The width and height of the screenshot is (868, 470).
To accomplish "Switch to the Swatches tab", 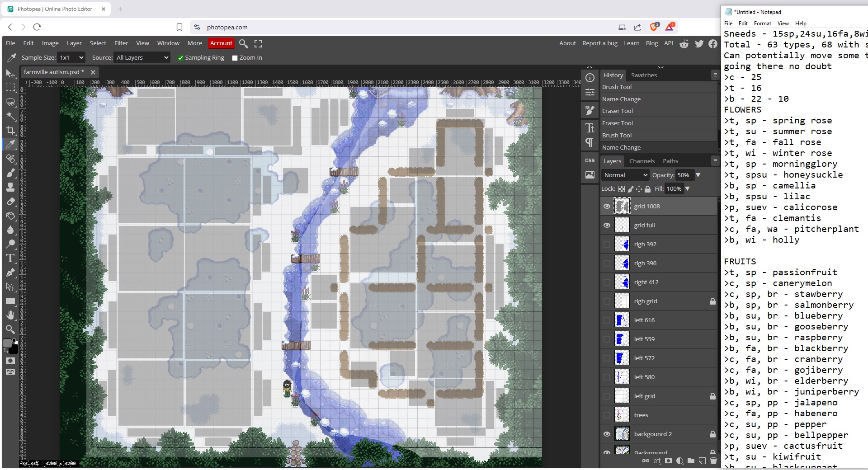I will 644,75.
